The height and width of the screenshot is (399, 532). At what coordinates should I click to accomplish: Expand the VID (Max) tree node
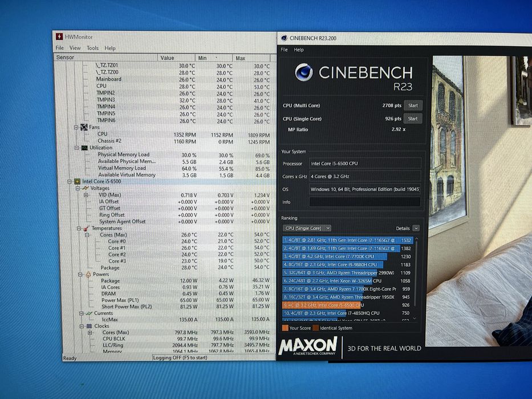point(86,195)
